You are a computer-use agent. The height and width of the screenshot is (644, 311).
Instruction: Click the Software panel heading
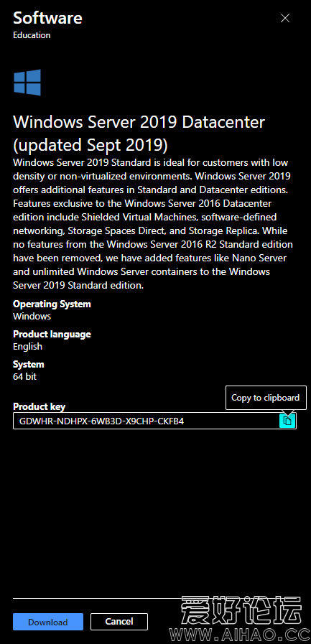click(47, 18)
